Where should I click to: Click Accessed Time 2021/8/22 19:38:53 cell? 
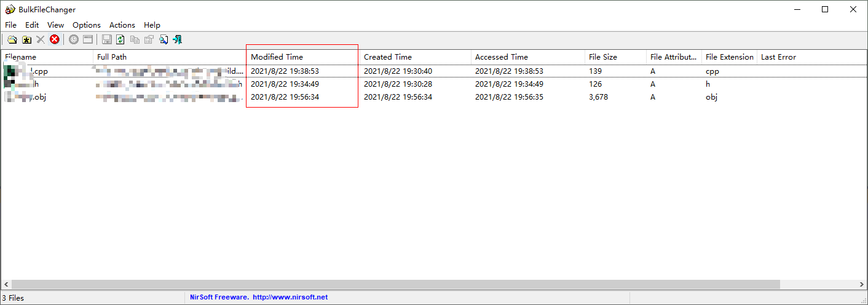click(x=509, y=71)
